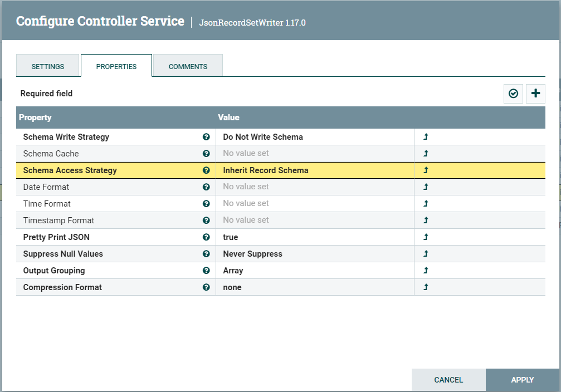Click go-to arrow beside Schema Cache value
The height and width of the screenshot is (392, 561).
pos(425,153)
